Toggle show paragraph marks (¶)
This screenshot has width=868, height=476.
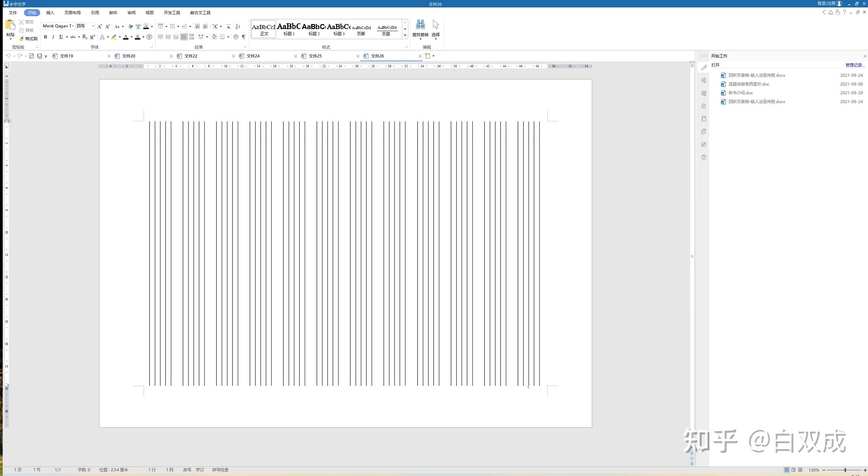pyautogui.click(x=243, y=37)
